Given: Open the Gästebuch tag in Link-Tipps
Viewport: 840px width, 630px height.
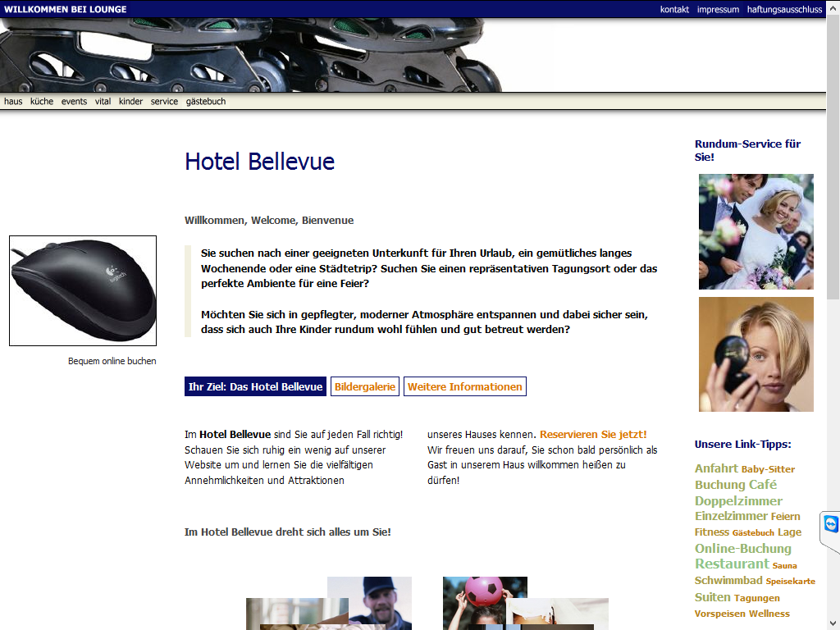Looking at the screenshot, I should pyautogui.click(x=753, y=533).
